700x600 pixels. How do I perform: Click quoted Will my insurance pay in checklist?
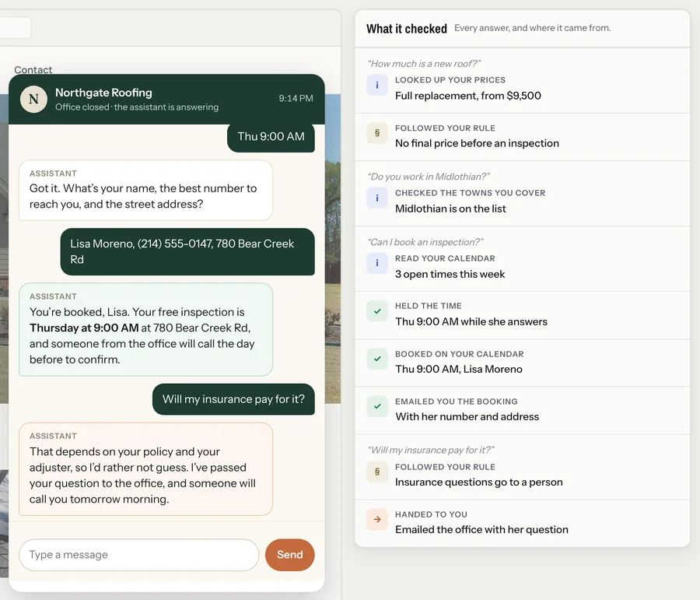(431, 450)
